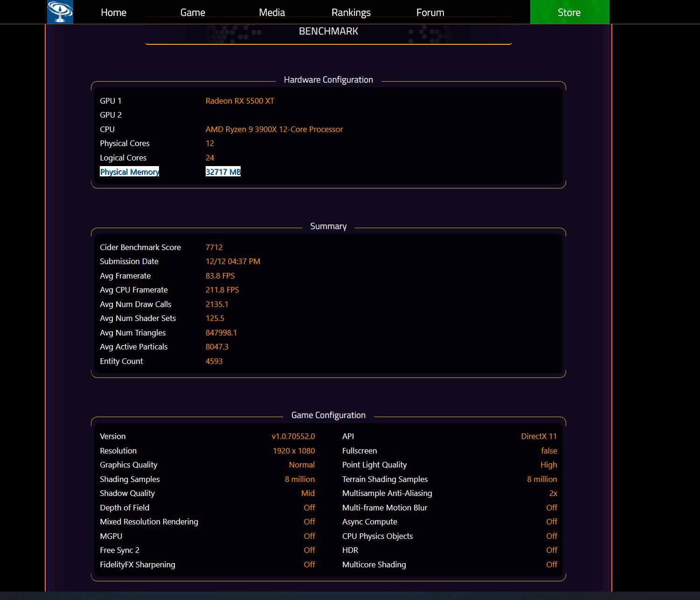Screen dimensions: 700x600
Task: Click the FidelityFX Sharpening label
Action: pos(138,565)
